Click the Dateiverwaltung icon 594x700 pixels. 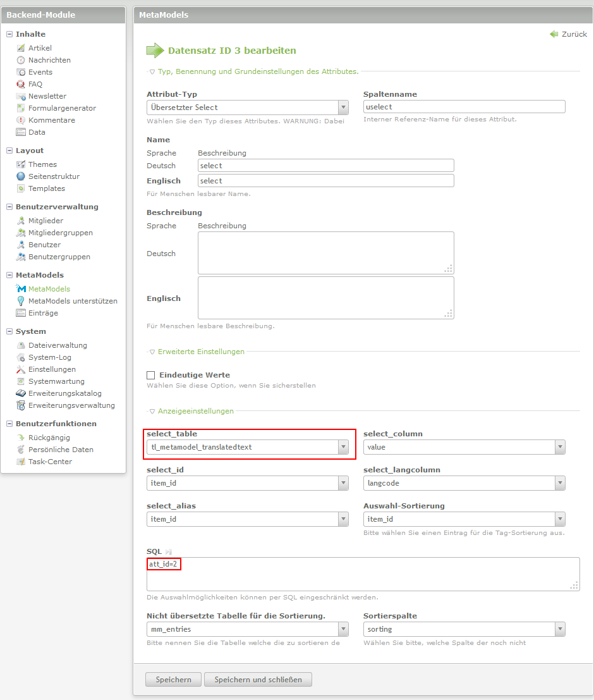[x=21, y=345]
